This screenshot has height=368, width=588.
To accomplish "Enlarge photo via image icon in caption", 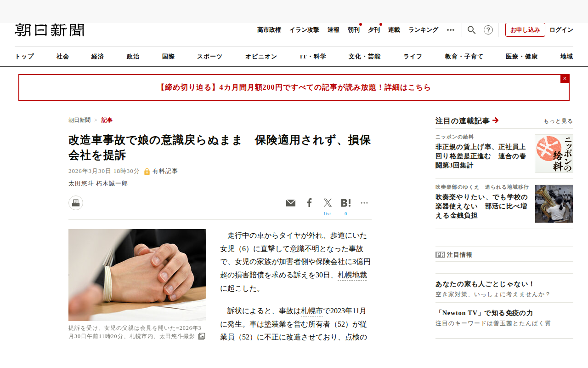I will 202,336.
